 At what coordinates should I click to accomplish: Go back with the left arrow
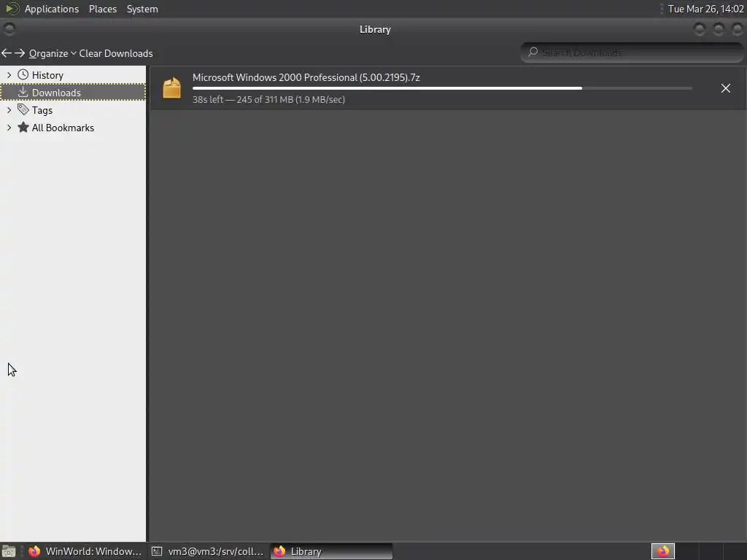(6, 53)
